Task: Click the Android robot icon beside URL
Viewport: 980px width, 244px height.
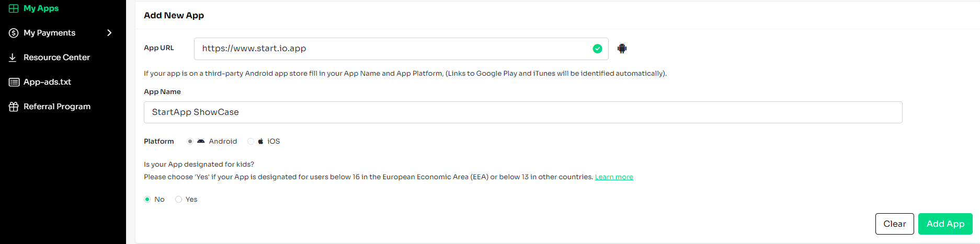Action: [x=622, y=49]
